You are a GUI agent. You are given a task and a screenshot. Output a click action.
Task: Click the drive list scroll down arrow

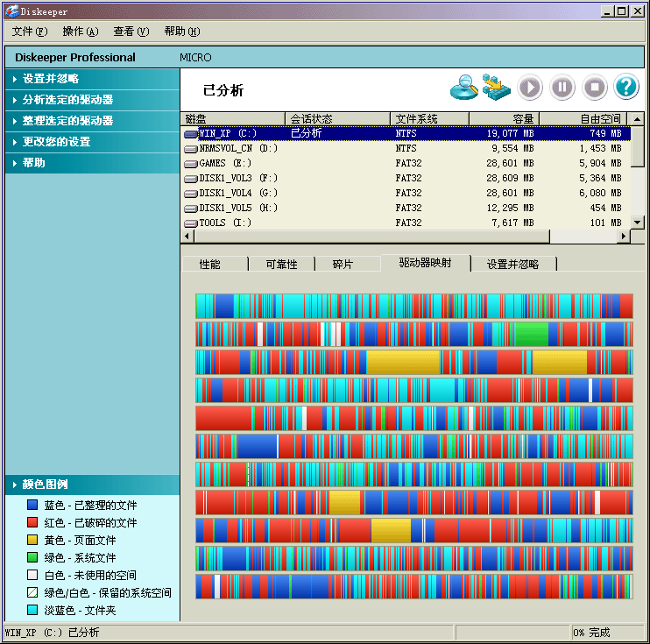(637, 223)
